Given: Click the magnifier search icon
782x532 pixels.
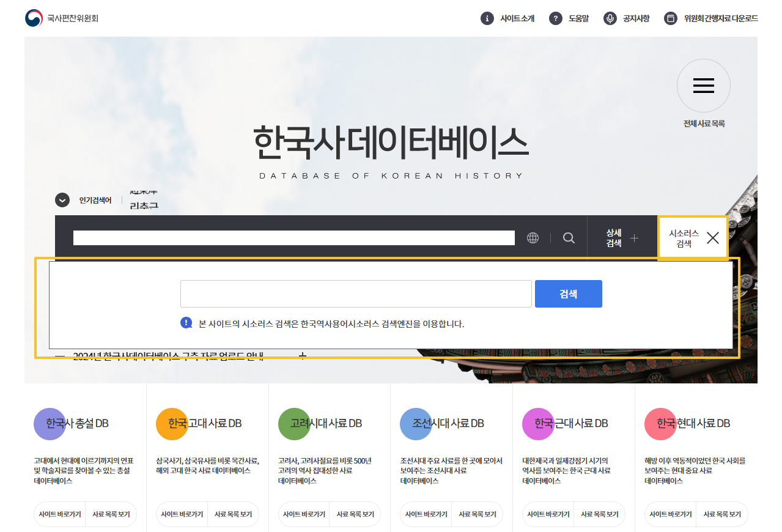Looking at the screenshot, I should 569,238.
